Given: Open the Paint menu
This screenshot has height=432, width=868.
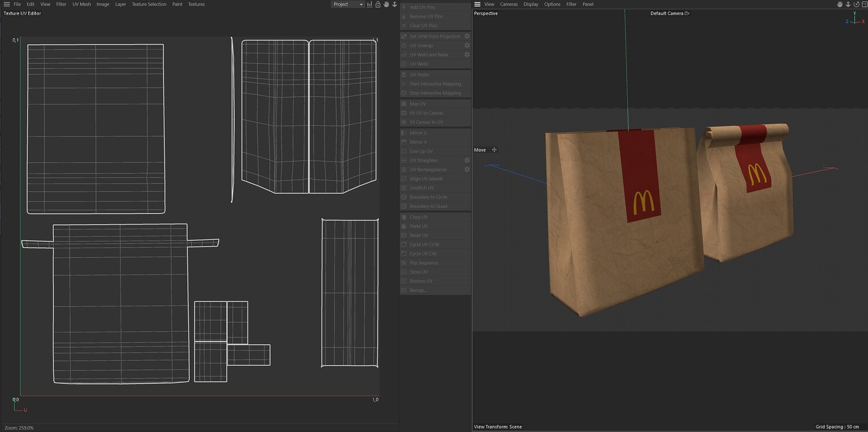Looking at the screenshot, I should pyautogui.click(x=177, y=4).
